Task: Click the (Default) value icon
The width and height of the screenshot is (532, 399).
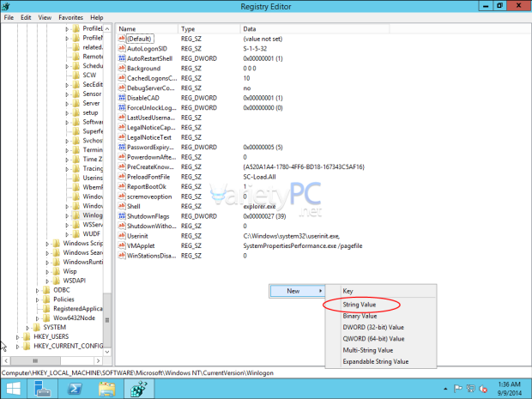Action: (x=122, y=39)
